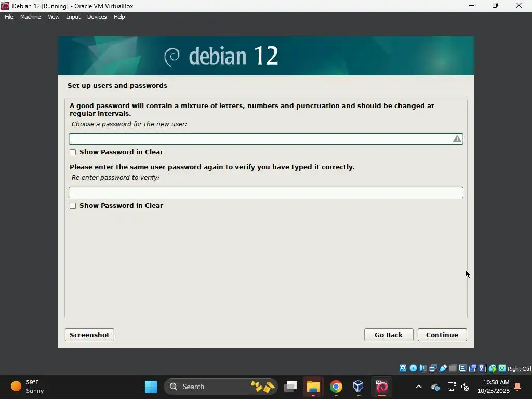Click the optical disk indicator icon
Screen dimensions: 532x399
point(413,368)
